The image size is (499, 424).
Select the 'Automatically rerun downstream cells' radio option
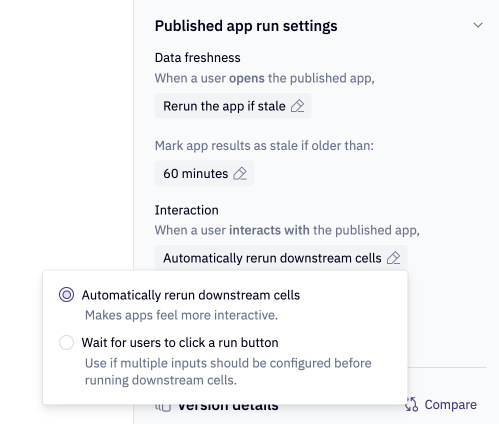coord(66,295)
